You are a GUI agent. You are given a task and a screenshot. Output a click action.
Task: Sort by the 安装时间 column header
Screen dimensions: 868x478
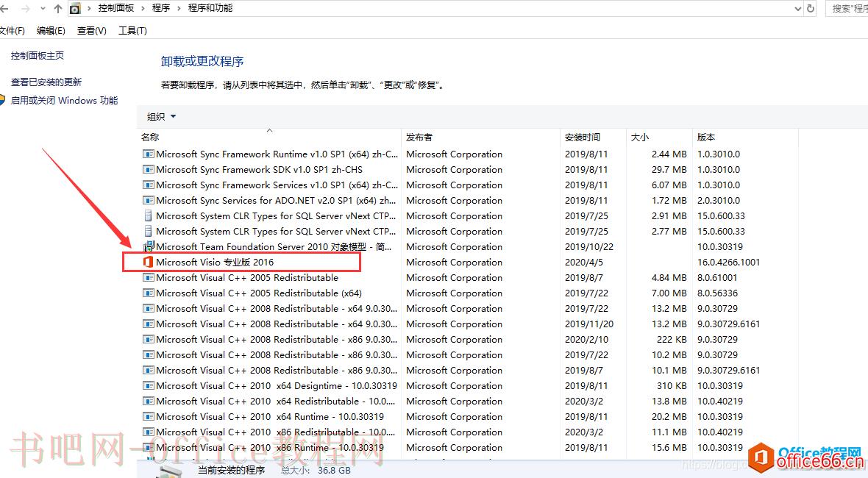(583, 137)
